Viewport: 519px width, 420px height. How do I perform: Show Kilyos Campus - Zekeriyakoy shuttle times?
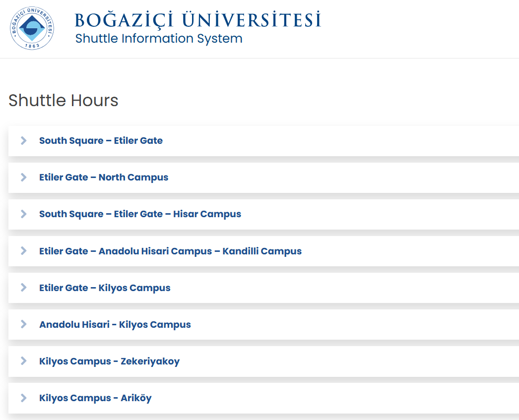109,361
